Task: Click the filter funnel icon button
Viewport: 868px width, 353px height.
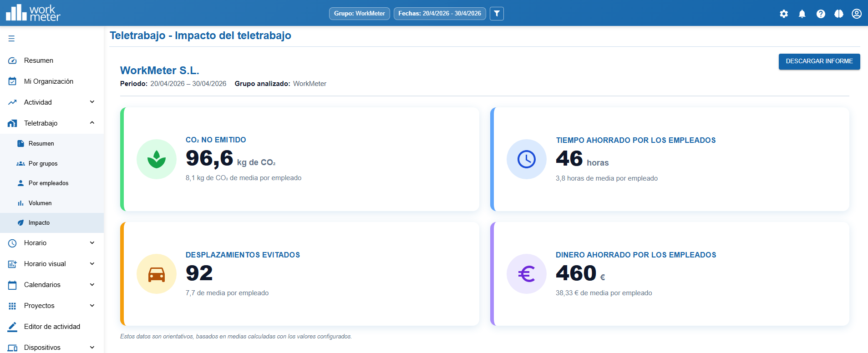Action: [497, 14]
